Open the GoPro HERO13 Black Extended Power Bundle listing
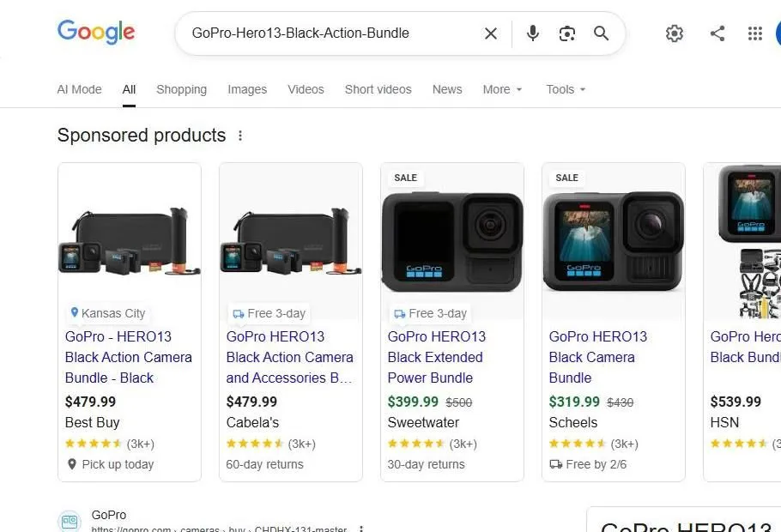 tap(436, 357)
